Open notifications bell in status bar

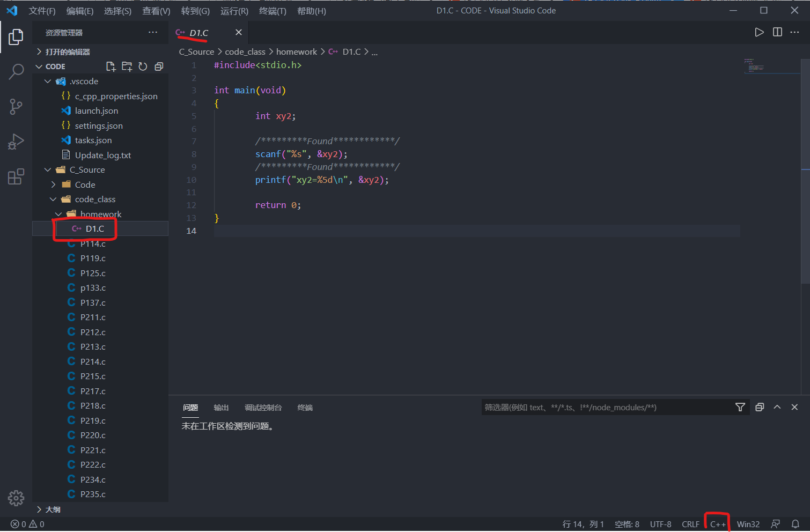coord(796,524)
